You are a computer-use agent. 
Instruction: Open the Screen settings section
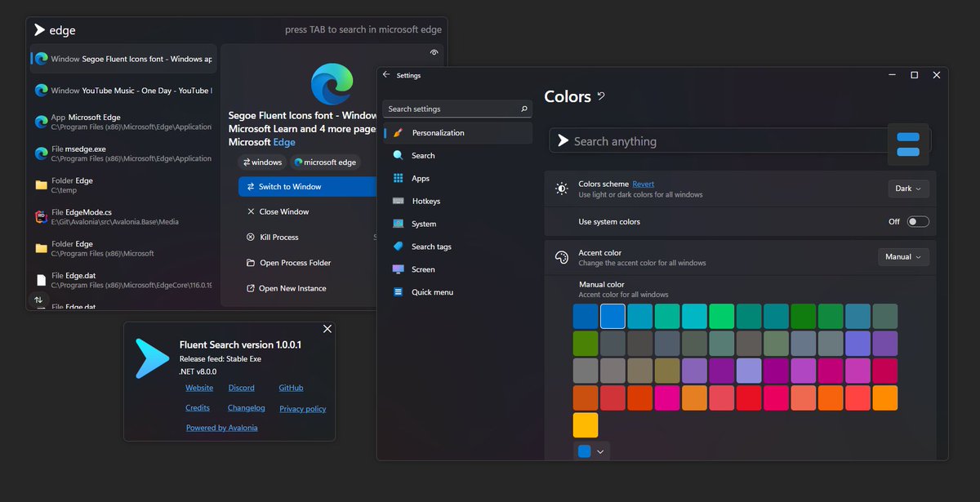(x=457, y=269)
